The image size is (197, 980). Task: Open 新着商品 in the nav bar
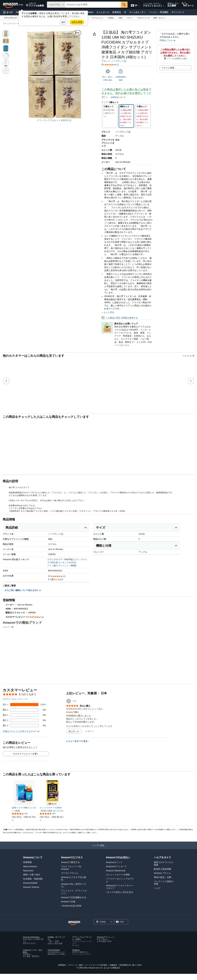click(117, 12)
